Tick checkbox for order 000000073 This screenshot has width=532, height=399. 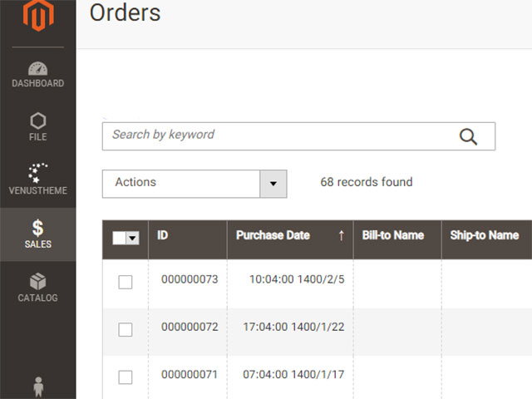[x=126, y=282]
